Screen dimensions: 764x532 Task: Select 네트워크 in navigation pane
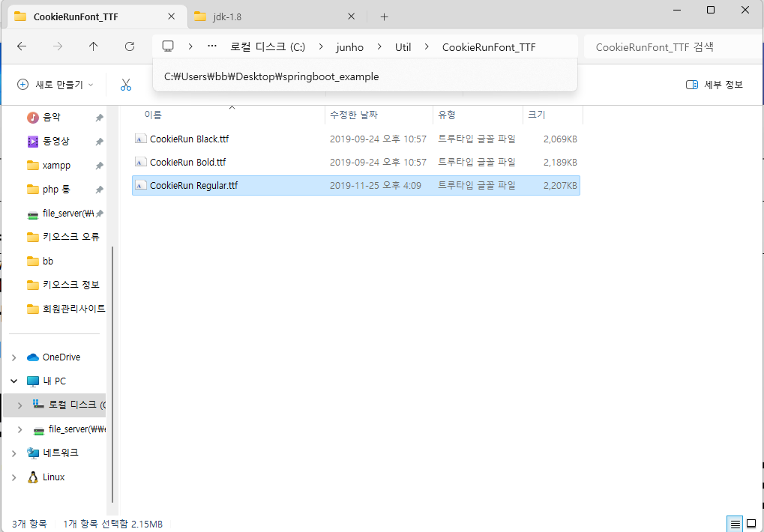pos(52,453)
